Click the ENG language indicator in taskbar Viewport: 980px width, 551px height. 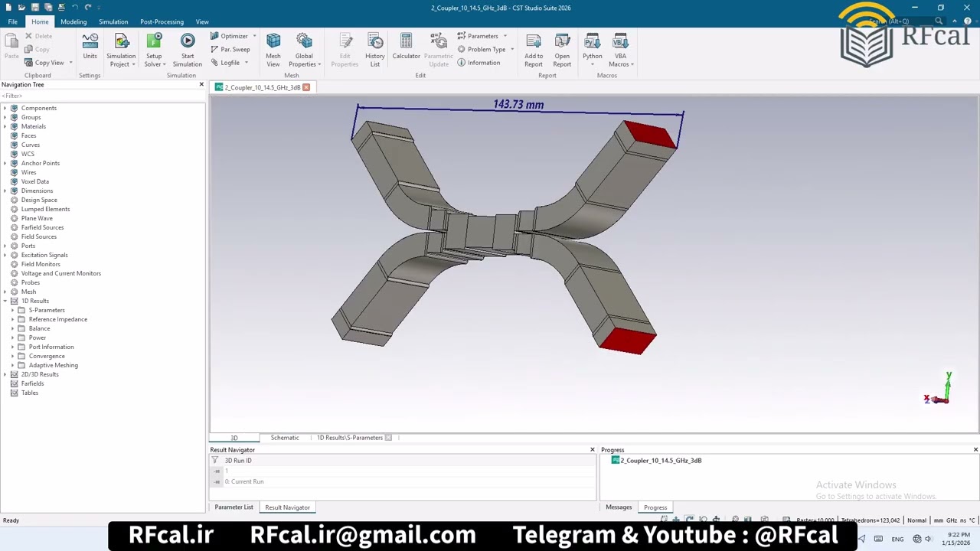click(x=897, y=539)
